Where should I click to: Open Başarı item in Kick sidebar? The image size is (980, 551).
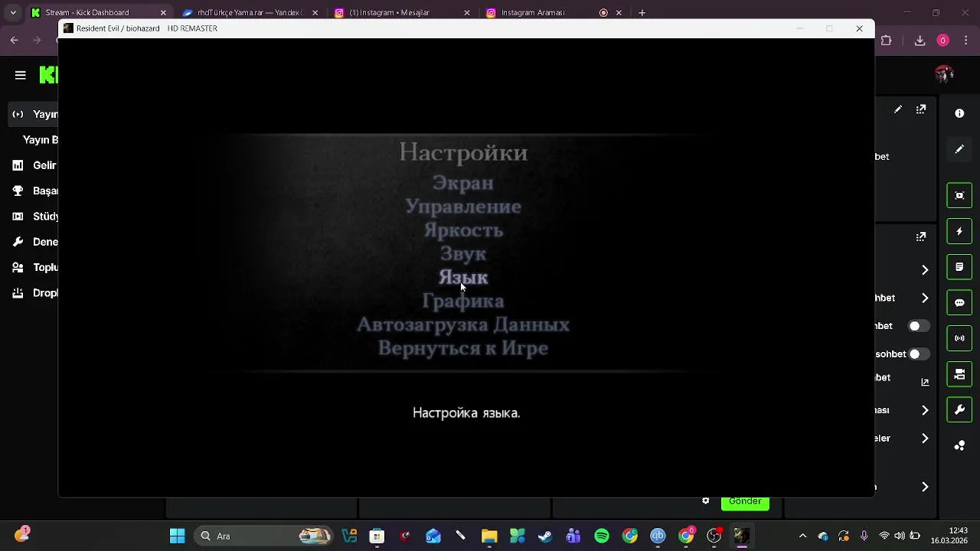tap(35, 191)
